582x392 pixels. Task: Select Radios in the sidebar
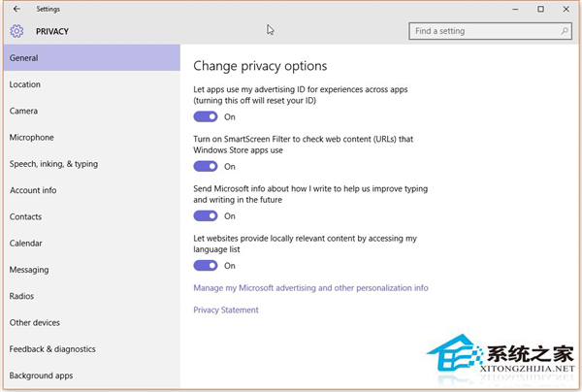[x=22, y=296]
